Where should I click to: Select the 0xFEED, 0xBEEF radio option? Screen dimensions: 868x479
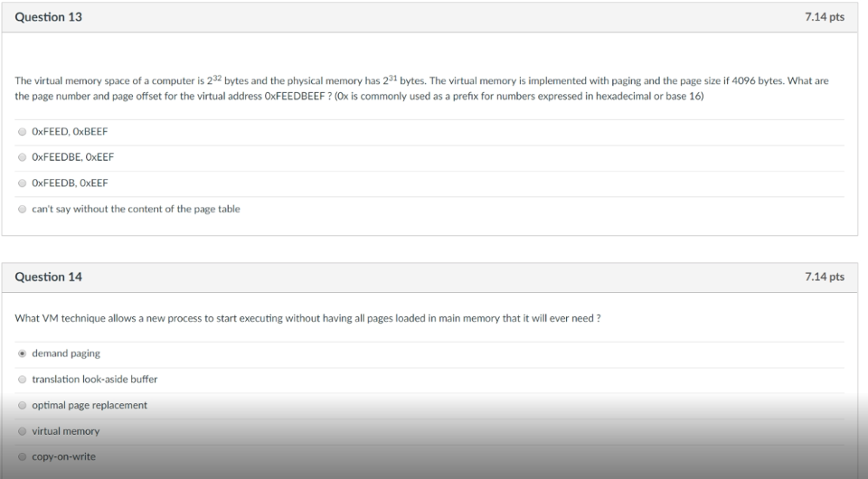coord(22,132)
